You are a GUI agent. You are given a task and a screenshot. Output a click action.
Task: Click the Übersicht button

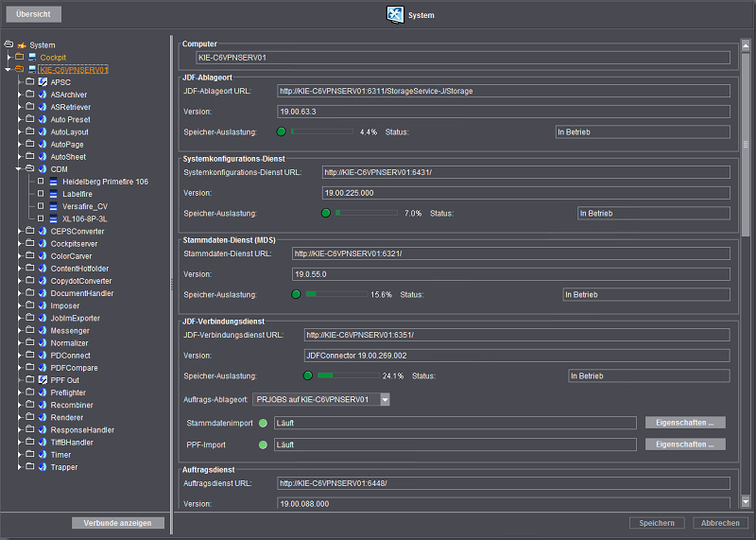[x=33, y=15]
